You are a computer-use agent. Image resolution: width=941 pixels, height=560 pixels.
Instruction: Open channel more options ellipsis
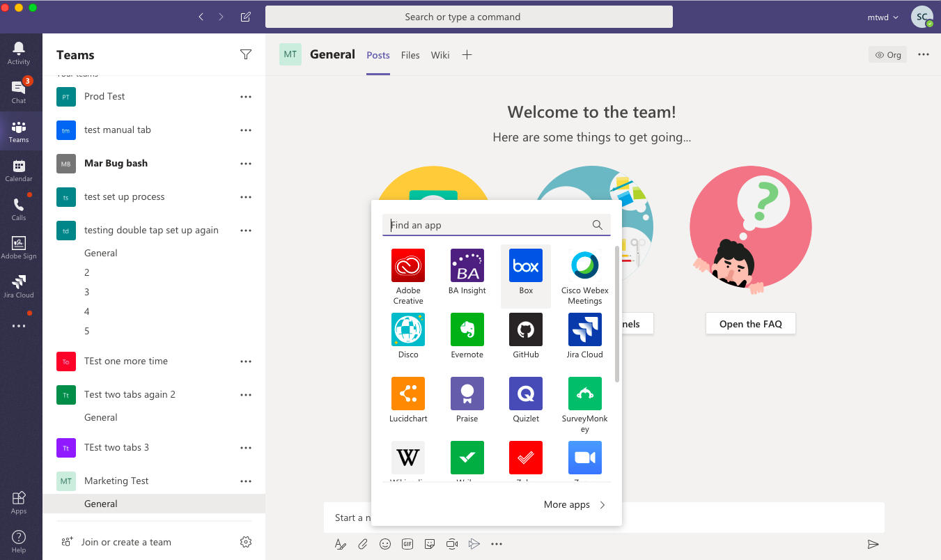point(924,54)
